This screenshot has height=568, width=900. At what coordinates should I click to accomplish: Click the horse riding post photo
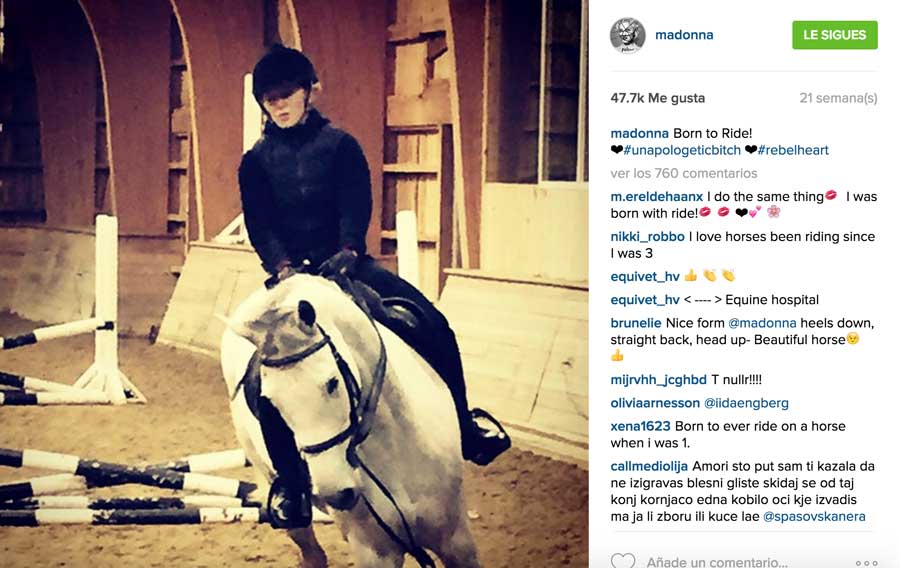[294, 284]
